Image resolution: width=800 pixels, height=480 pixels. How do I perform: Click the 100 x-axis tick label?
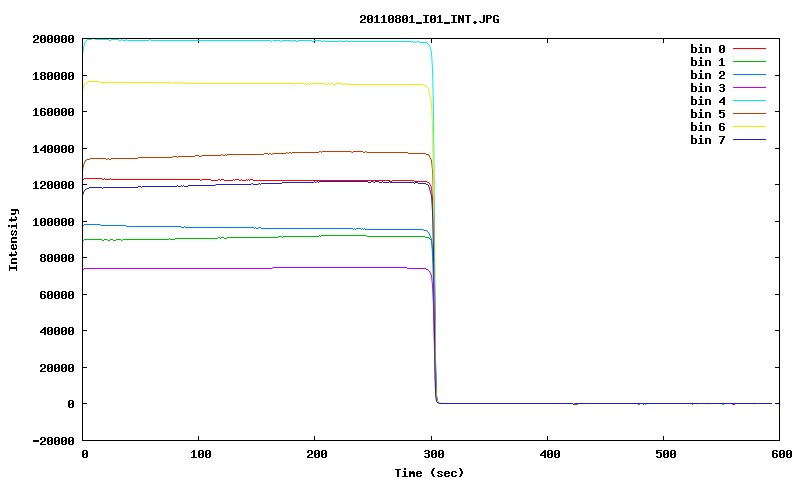tap(201, 454)
